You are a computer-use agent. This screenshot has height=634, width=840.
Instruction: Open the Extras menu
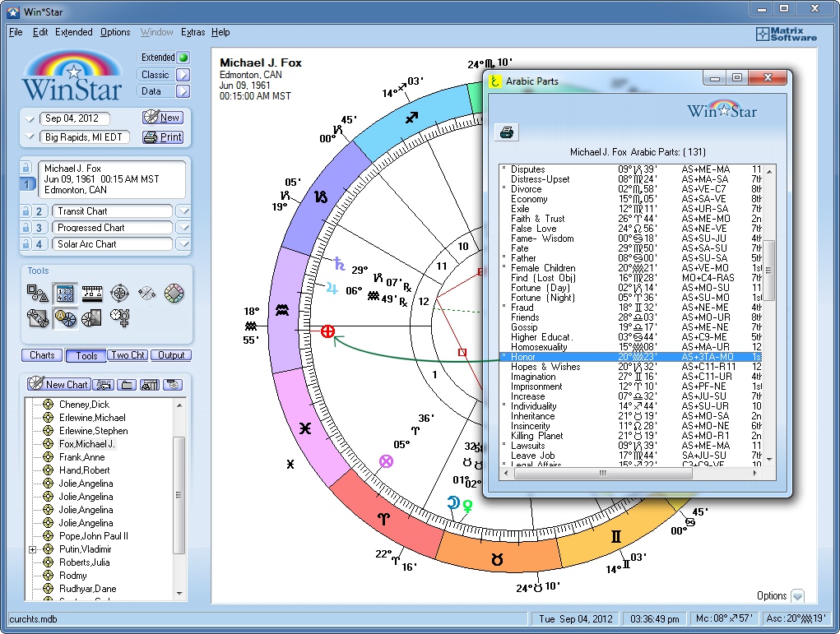point(193,32)
